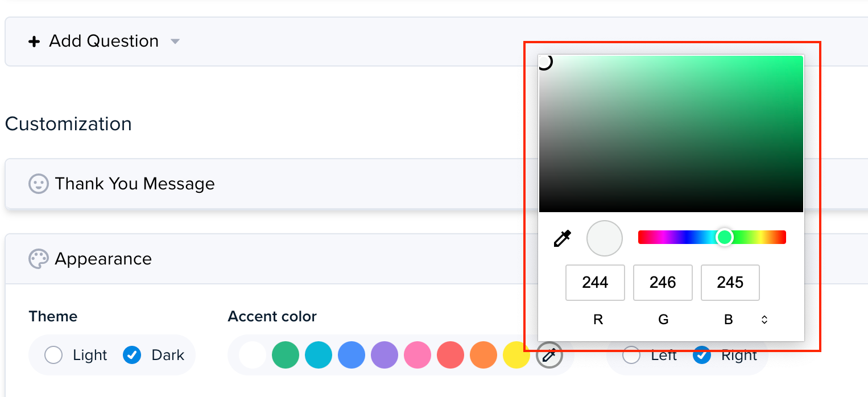The width and height of the screenshot is (868, 397).
Task: Click the hue slider handle
Action: coord(724,237)
